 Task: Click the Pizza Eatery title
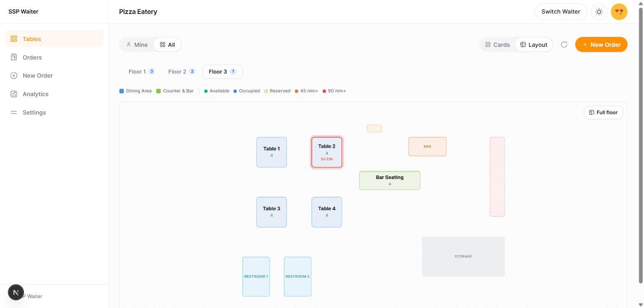pos(138,11)
